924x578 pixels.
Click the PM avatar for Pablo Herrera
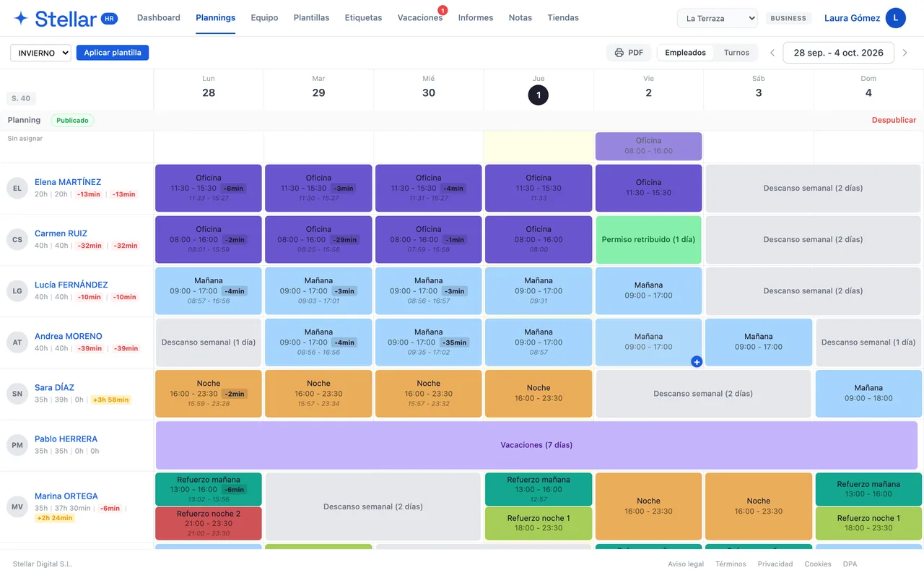[17, 444]
